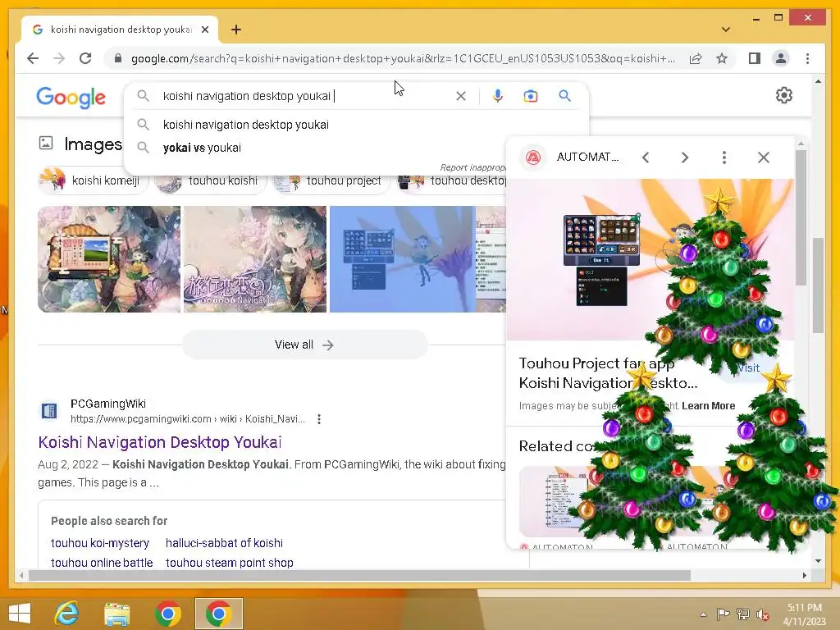Bookmark this tab with the star icon

[722, 58]
